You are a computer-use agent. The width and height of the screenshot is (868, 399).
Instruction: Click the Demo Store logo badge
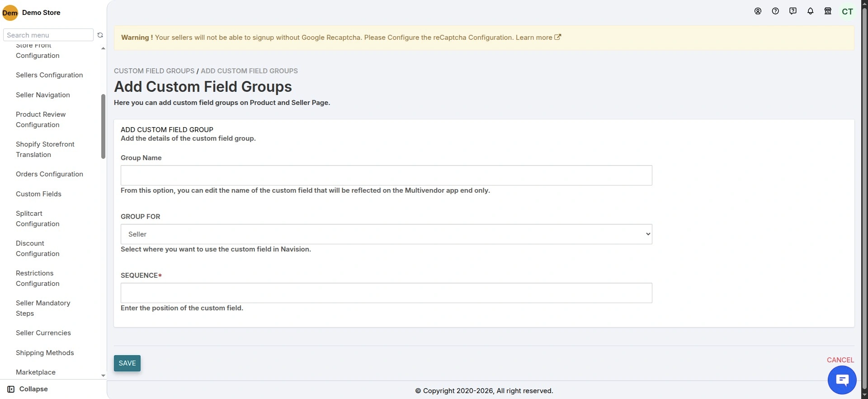coord(10,13)
